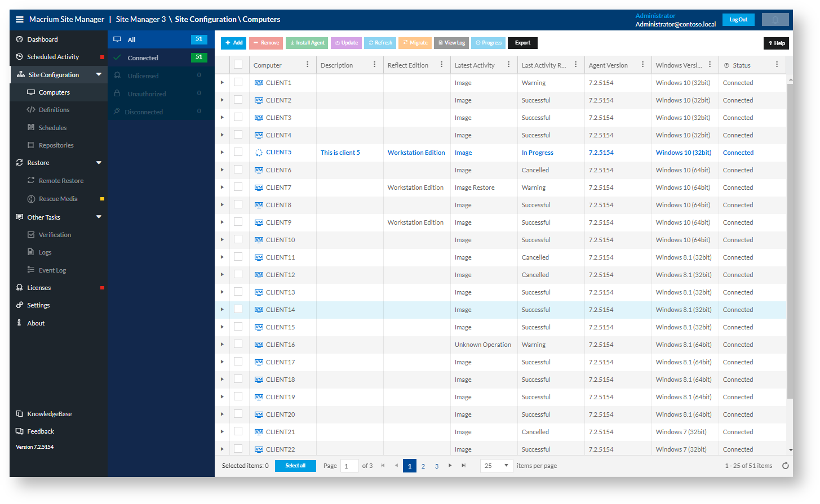Open Schedules page
The width and height of the screenshot is (820, 504).
[x=52, y=128]
